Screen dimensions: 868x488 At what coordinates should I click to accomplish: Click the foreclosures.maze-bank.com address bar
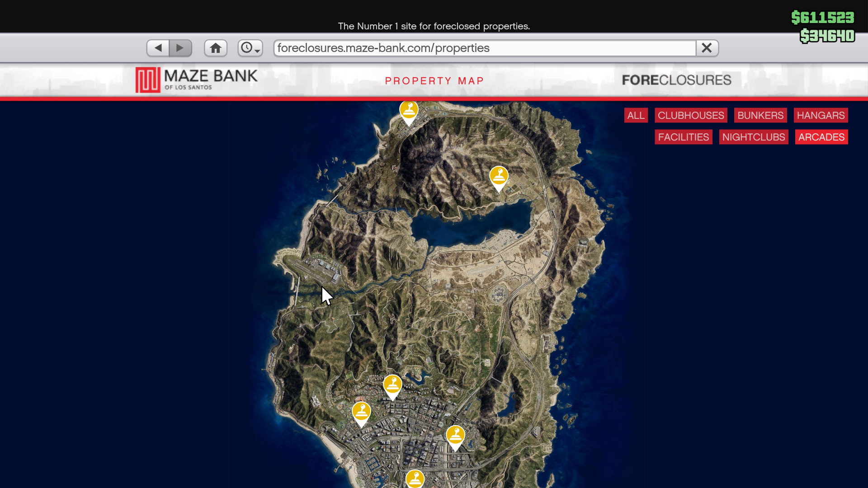pyautogui.click(x=485, y=48)
